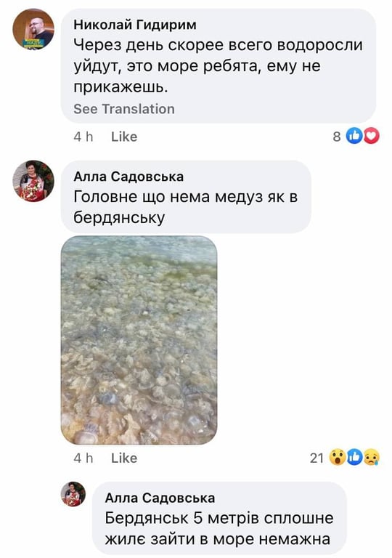Like Николай Гидирим's comment

[x=124, y=137]
